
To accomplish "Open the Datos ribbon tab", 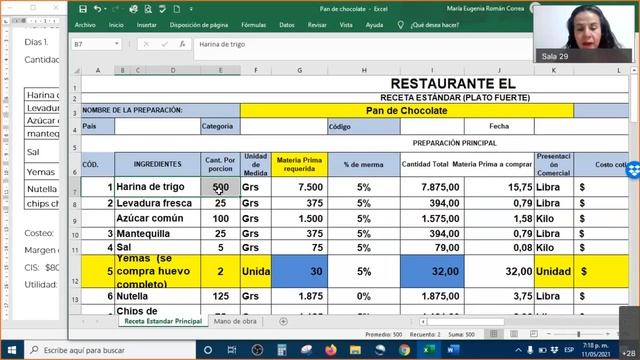I will pos(287,25).
